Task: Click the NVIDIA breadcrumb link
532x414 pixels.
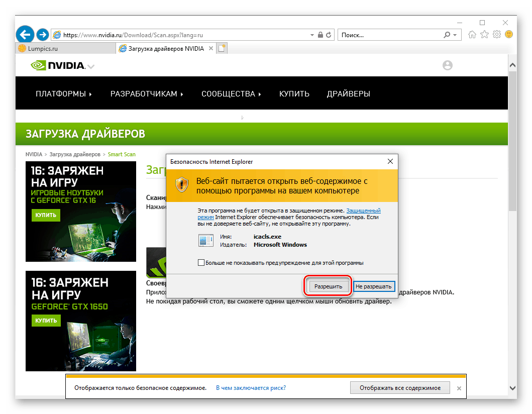Action: (x=34, y=154)
